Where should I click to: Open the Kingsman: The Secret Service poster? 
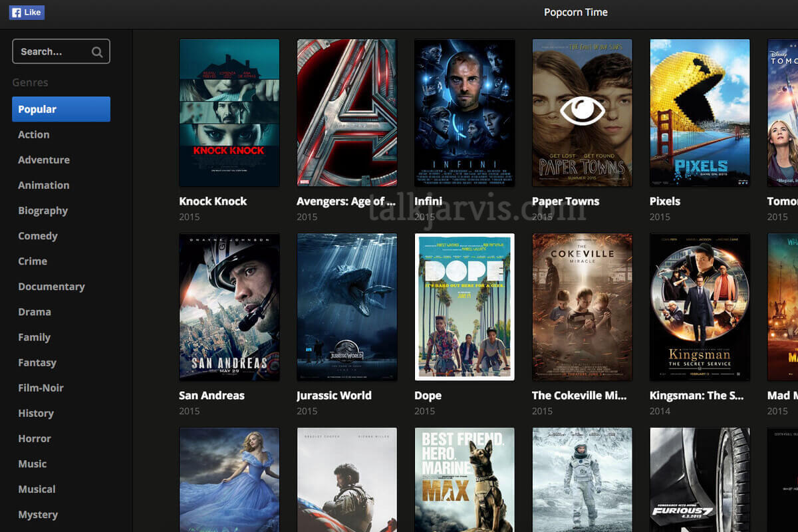(700, 307)
